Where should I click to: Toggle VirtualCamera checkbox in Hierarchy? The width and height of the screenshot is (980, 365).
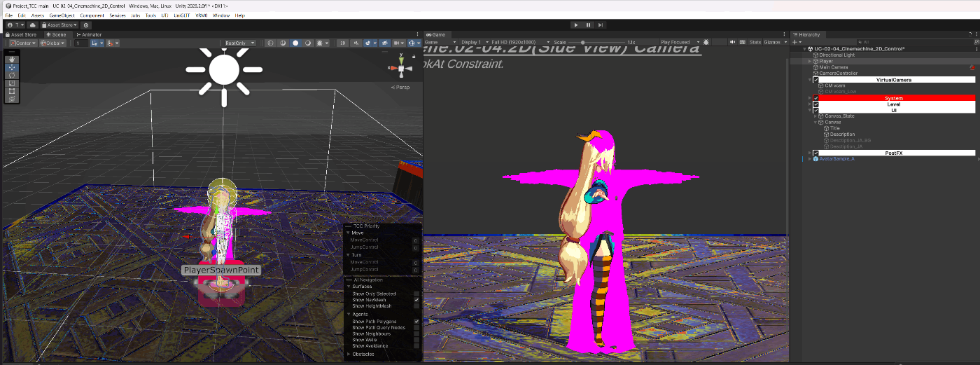[x=815, y=80]
